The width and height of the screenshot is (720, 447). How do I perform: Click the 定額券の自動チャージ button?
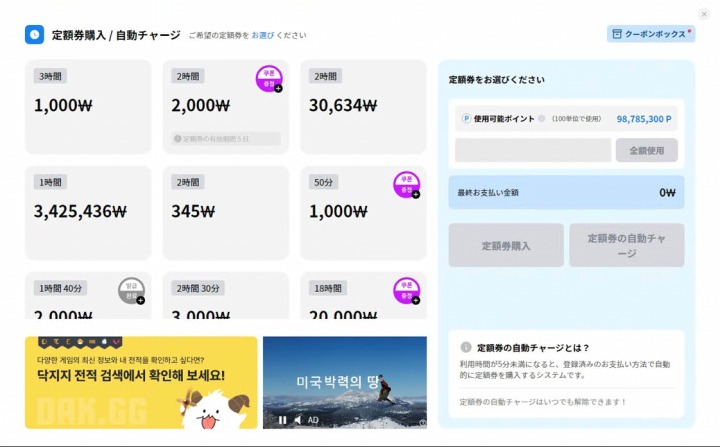pyautogui.click(x=626, y=245)
